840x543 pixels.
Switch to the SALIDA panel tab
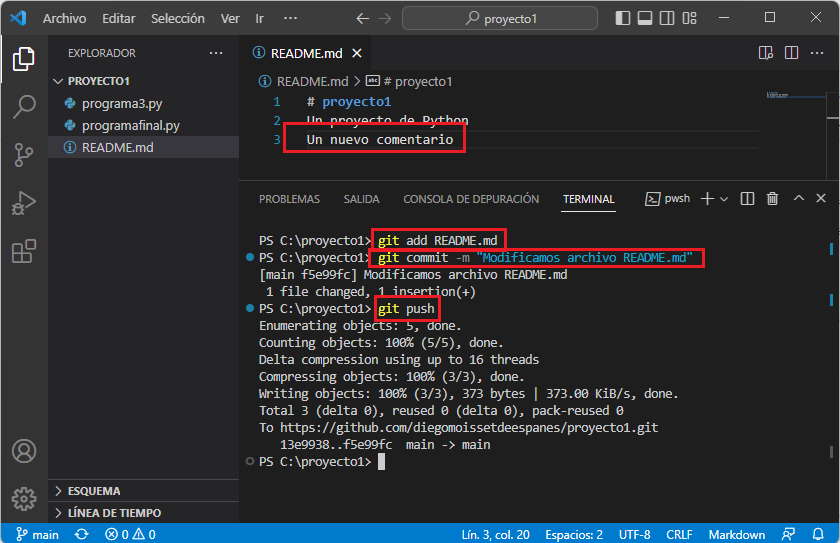point(361,199)
